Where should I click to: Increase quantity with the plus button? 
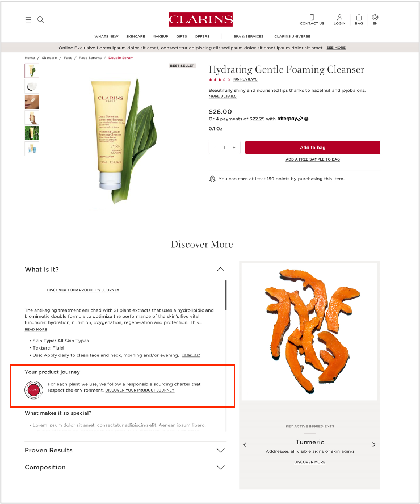click(234, 148)
